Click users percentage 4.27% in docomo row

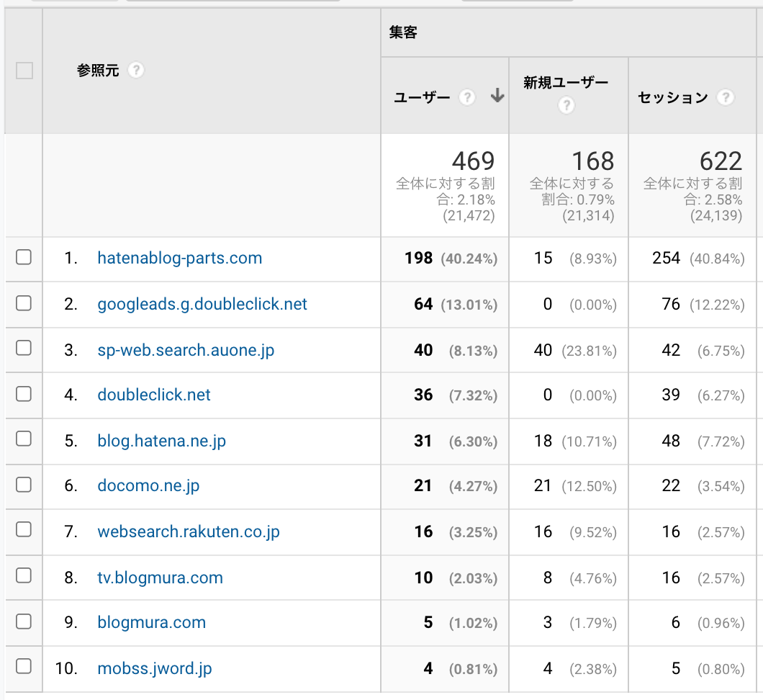[x=473, y=486]
